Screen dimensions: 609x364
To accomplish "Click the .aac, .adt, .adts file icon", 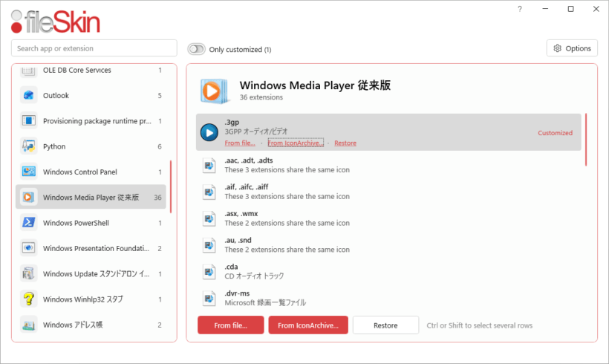I will click(209, 166).
